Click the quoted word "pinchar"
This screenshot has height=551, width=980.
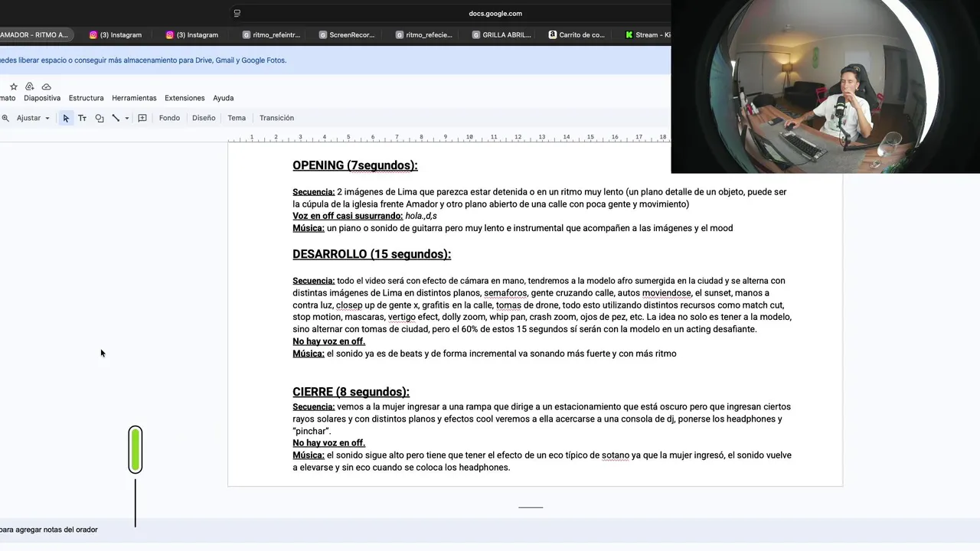pos(312,431)
